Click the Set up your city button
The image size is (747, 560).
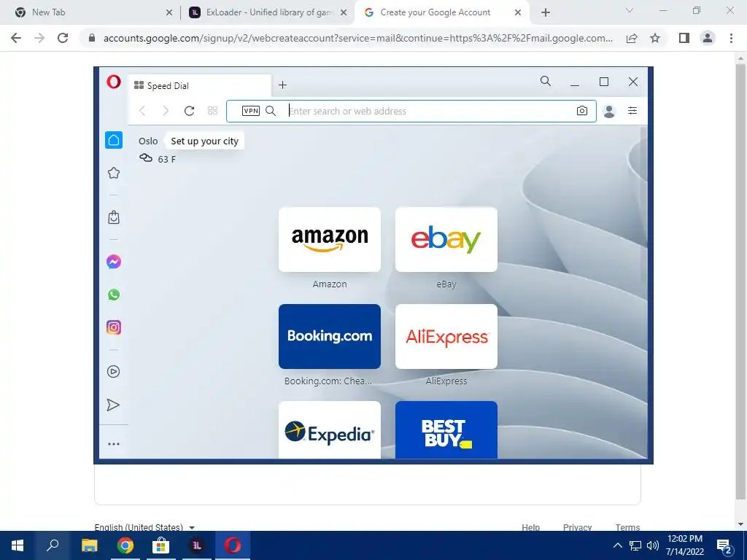tap(204, 141)
